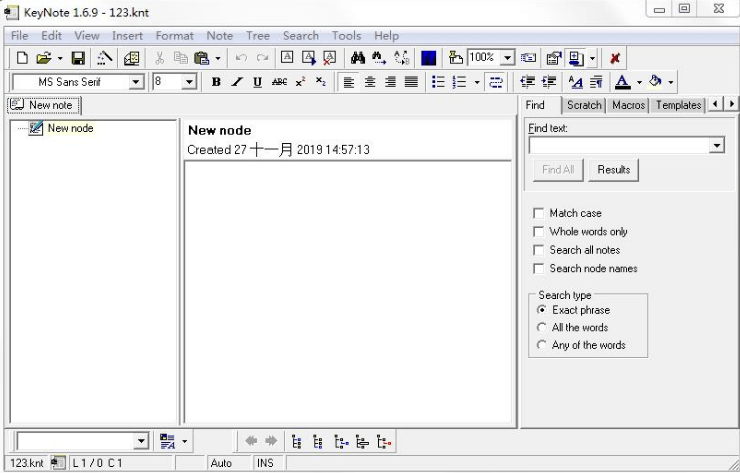Apply subscript formatting
Viewport: 740px width, 473px height.
321,82
